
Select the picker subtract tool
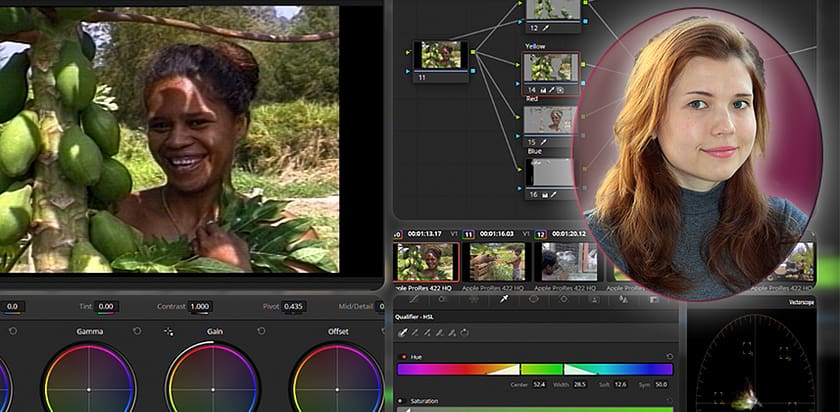415,333
